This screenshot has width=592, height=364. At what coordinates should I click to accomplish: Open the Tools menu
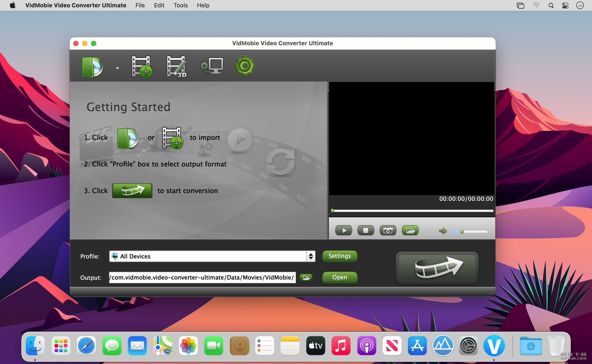(x=180, y=5)
